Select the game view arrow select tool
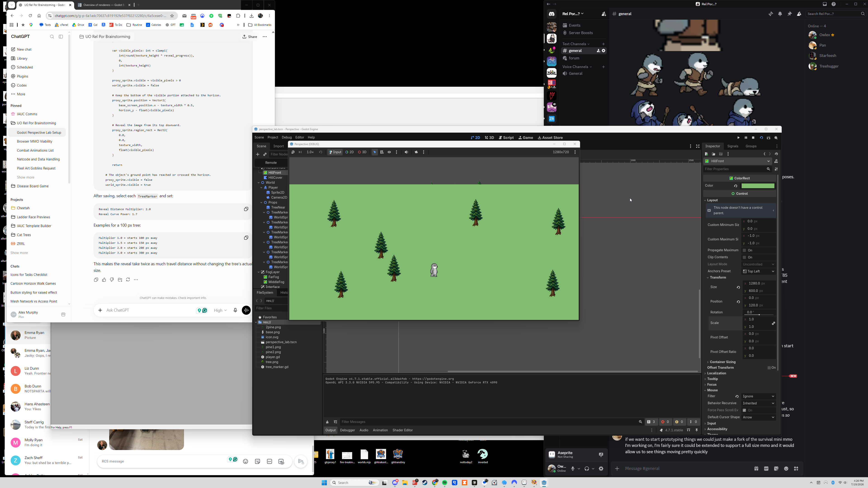868x488 pixels. (x=375, y=152)
